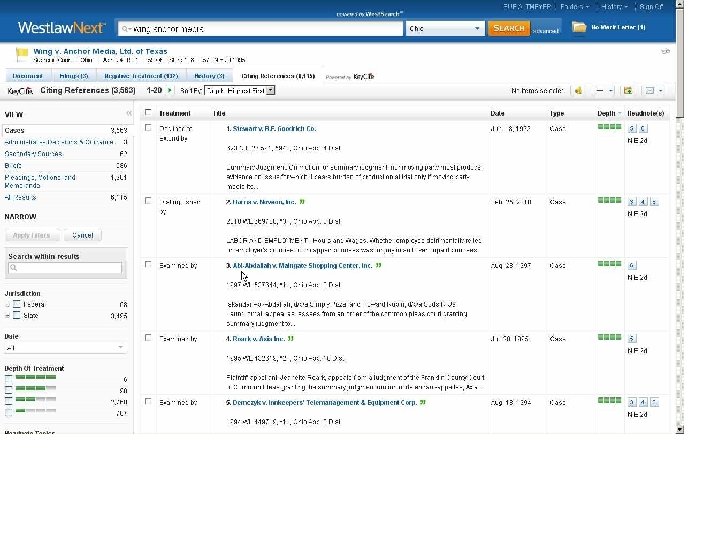720x540 pixels.
Task: Enable the Federal jurisdiction filter checkbox
Action: coord(17,304)
